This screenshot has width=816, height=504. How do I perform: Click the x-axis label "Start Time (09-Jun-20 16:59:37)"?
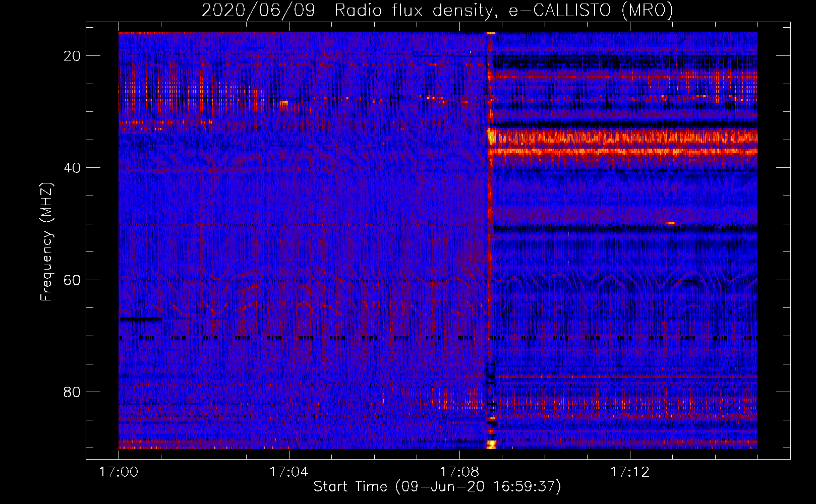(x=437, y=487)
